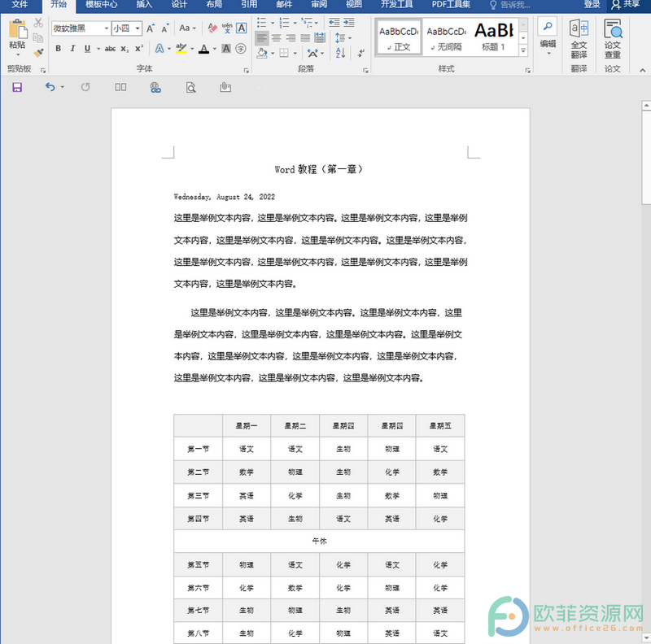Toggle center alignment
This screenshot has height=644, width=651.
(276, 38)
